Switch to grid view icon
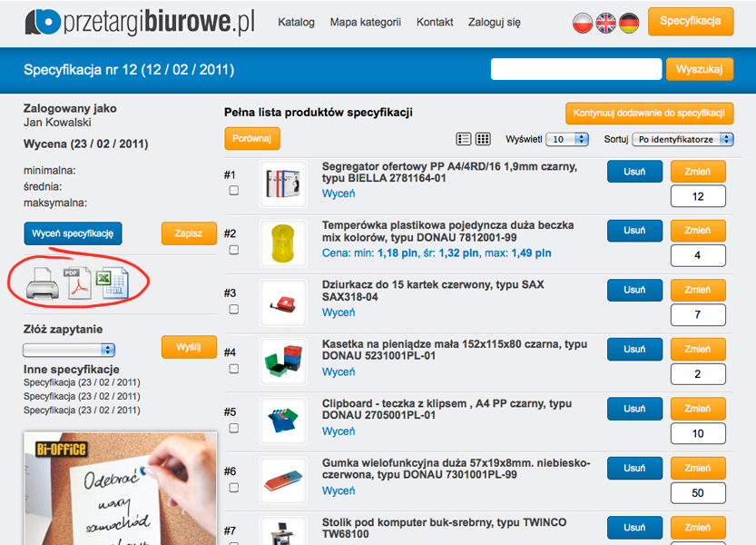 [483, 139]
